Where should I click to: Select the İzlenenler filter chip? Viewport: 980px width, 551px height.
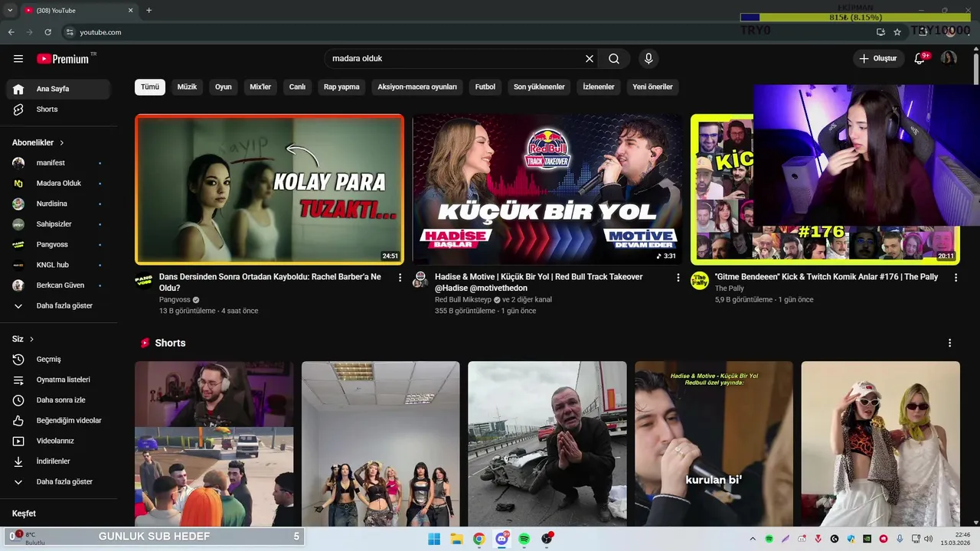[x=599, y=87]
